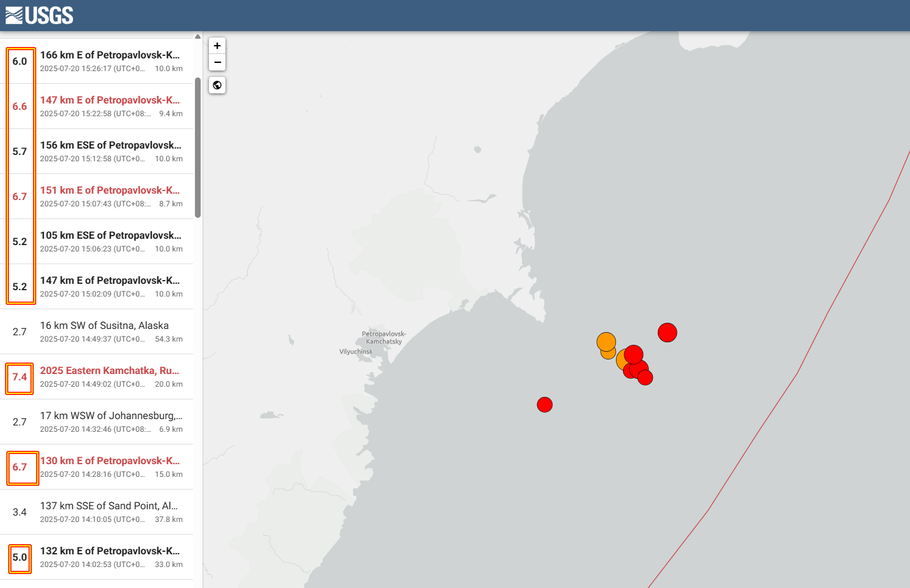Zoom in on the map
The width and height of the screenshot is (910, 588).
tap(217, 46)
